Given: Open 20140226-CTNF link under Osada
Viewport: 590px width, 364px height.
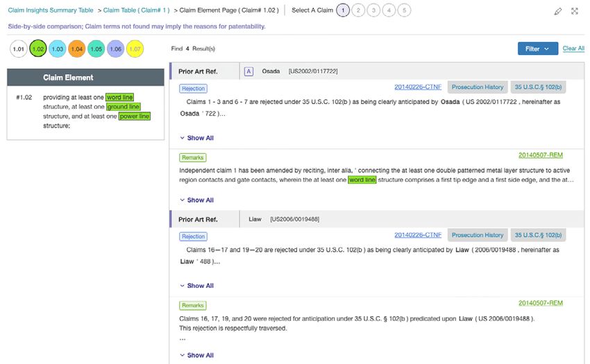Looking at the screenshot, I should coord(418,87).
